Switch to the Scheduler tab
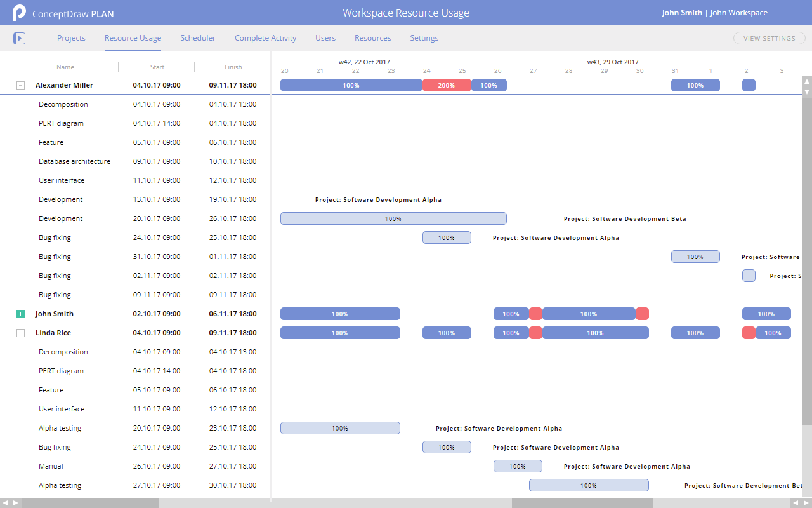 197,38
